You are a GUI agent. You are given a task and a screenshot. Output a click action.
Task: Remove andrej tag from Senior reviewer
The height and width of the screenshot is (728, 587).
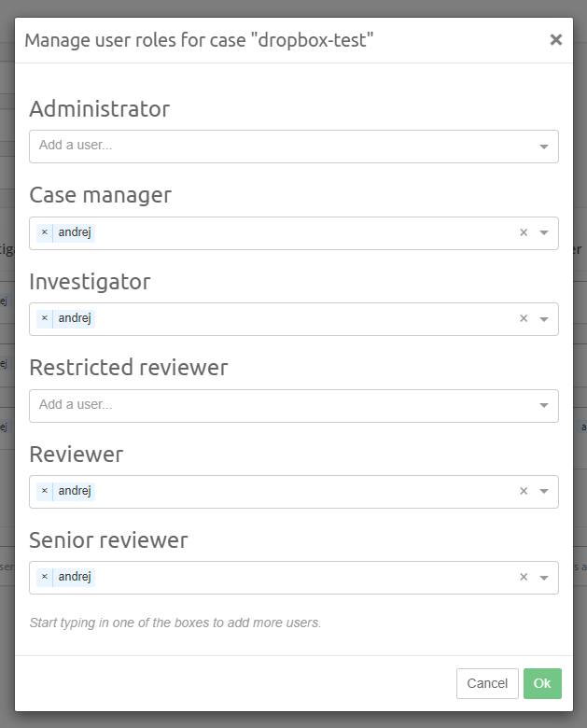(44, 577)
